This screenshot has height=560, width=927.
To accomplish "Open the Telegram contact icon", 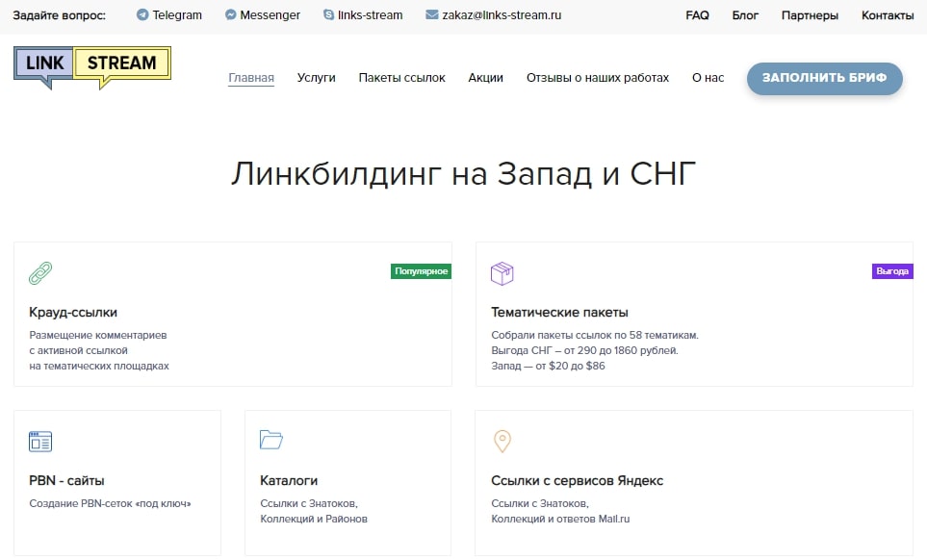I will pos(142,14).
